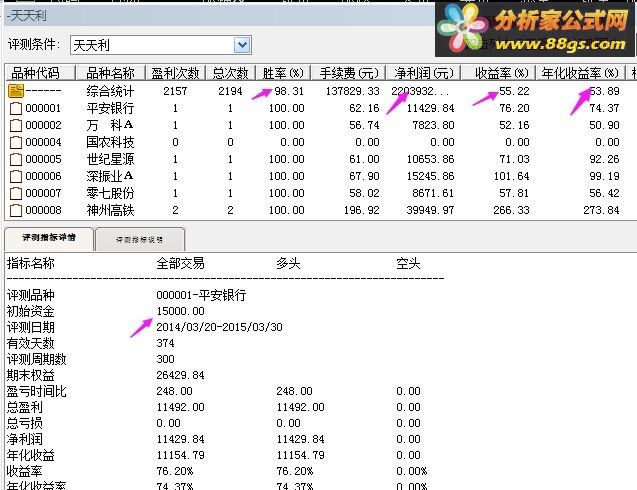Select the 国农科技 stock name
Image resolution: width=637 pixels, height=490 pixels.
[x=110, y=142]
